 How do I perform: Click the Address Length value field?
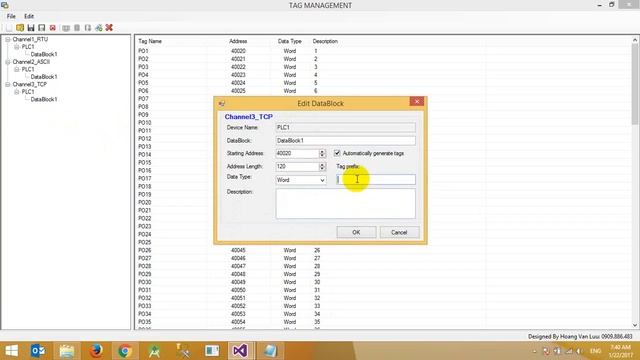(x=297, y=167)
